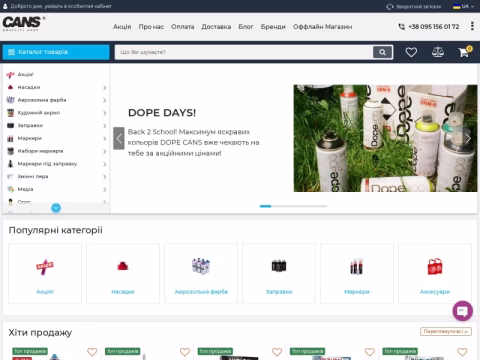
Task: Open the Оффлайн Магазин menu item
Action: (x=322, y=27)
